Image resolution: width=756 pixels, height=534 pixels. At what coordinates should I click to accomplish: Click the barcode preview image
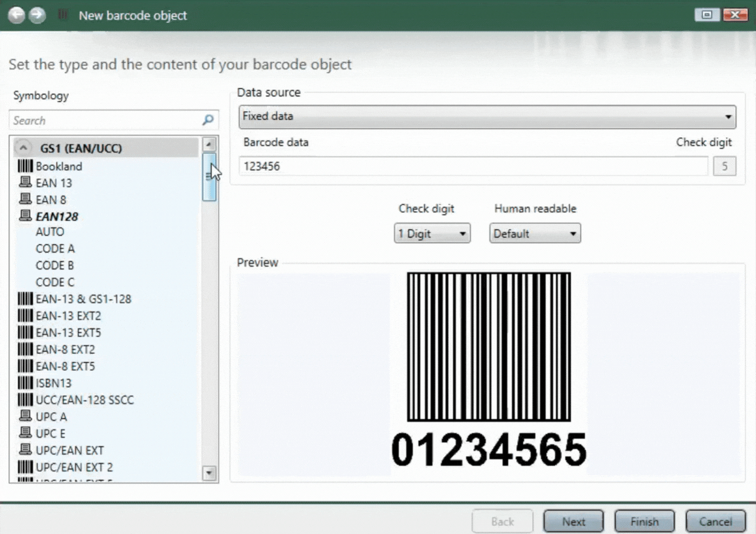point(489,371)
